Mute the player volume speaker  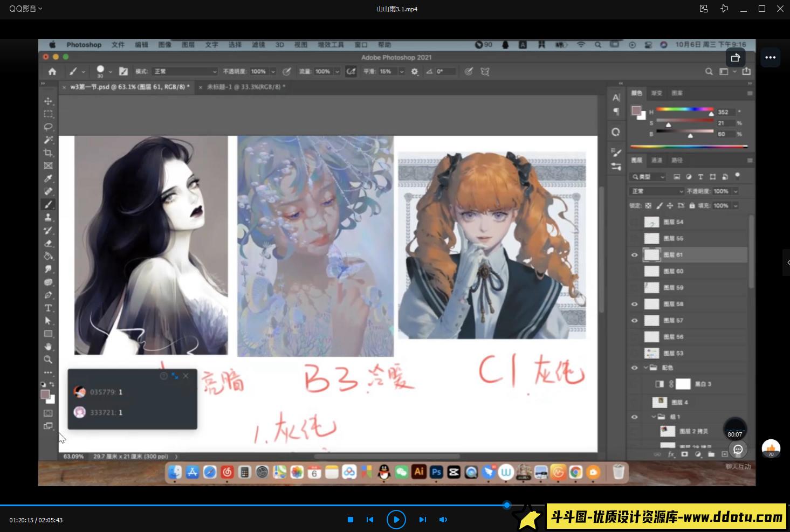pyautogui.click(x=443, y=520)
